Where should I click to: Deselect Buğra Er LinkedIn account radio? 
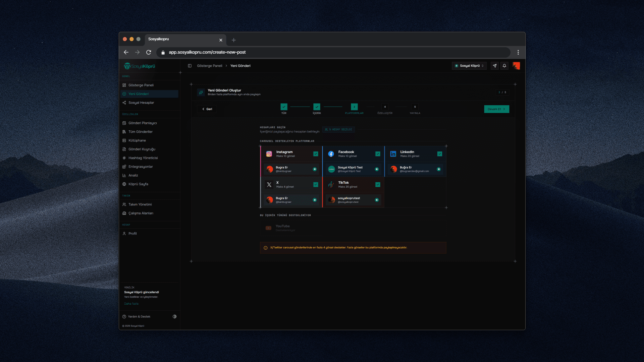click(x=439, y=169)
